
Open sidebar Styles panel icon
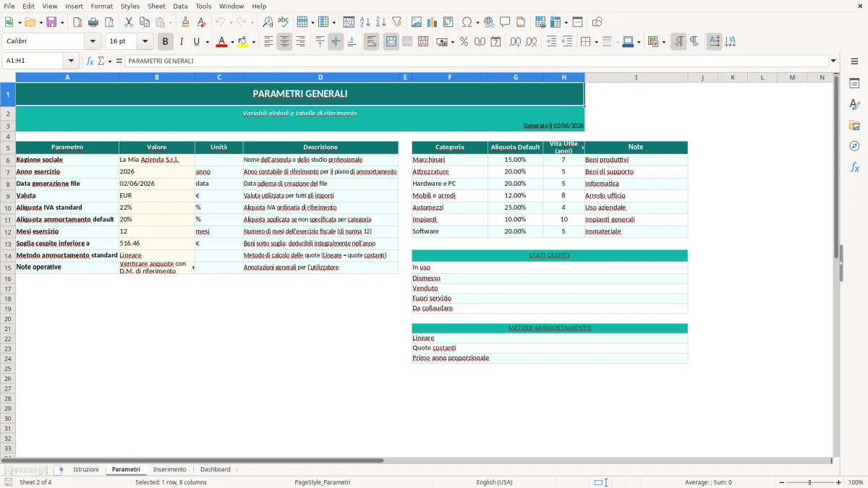[x=854, y=105]
